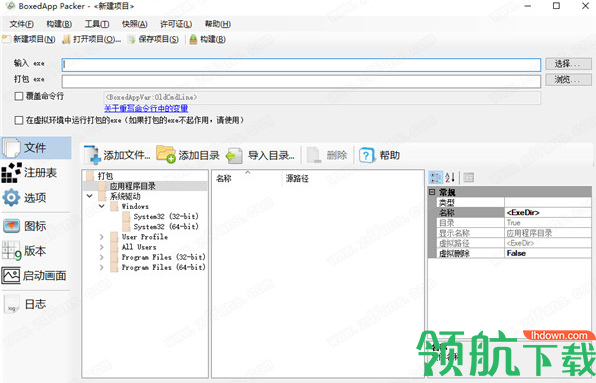This screenshot has width=596, height=383.
Task: Select the 虚拟删除 False value
Action: pos(547,253)
